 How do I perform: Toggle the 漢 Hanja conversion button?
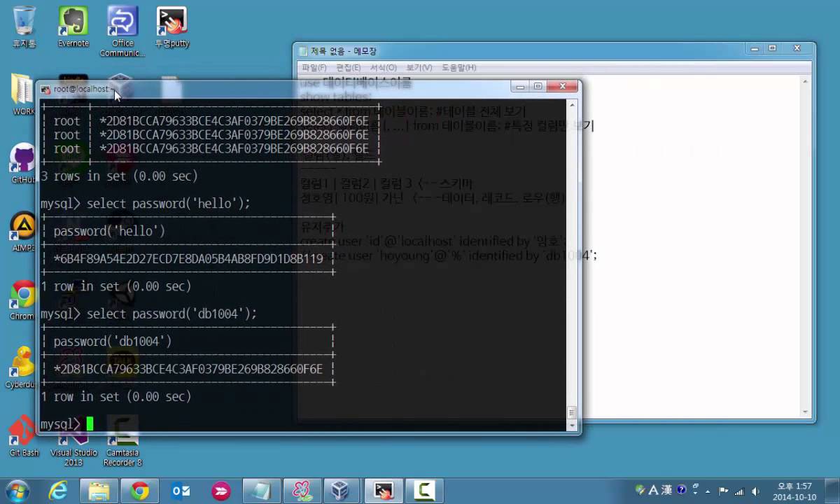click(666, 490)
